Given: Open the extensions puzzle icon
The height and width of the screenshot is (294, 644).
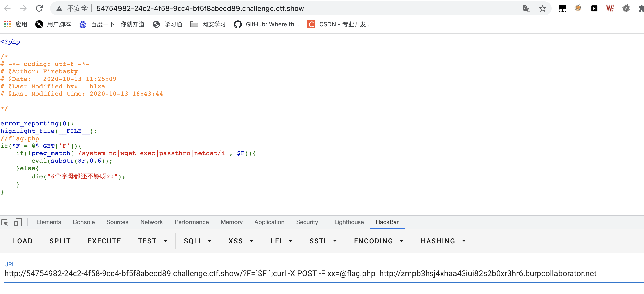Looking at the screenshot, I should pyautogui.click(x=641, y=8).
